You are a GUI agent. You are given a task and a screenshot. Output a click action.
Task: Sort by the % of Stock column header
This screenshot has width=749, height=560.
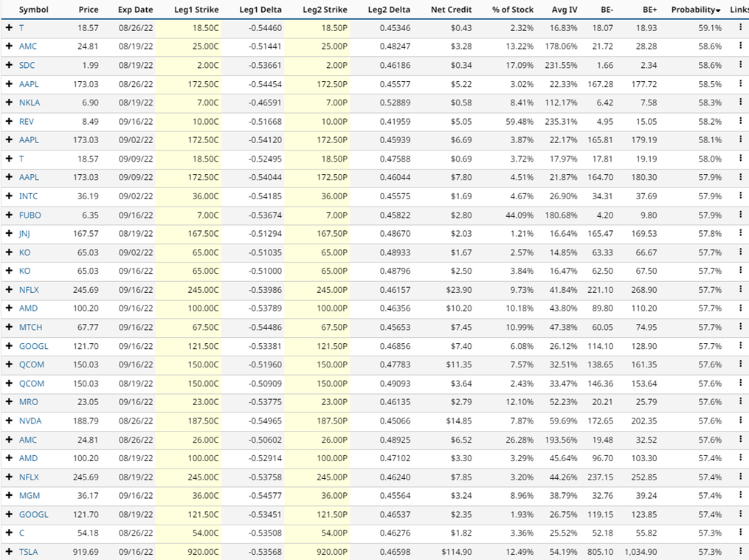tap(513, 10)
